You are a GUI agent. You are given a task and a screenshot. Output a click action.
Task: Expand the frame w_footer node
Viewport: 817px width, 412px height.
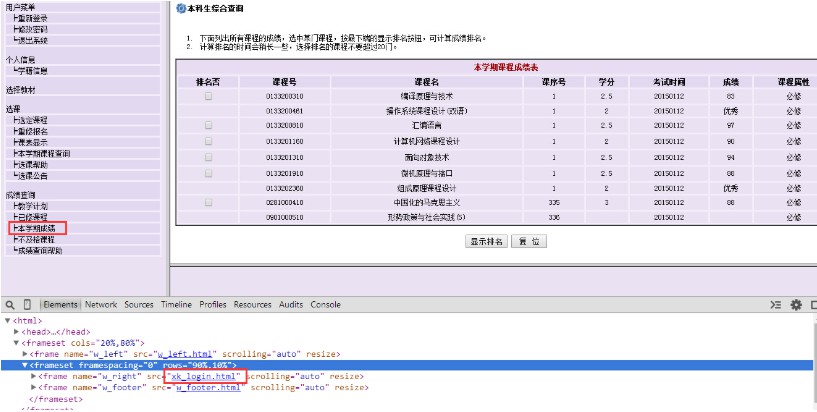[x=34, y=388]
